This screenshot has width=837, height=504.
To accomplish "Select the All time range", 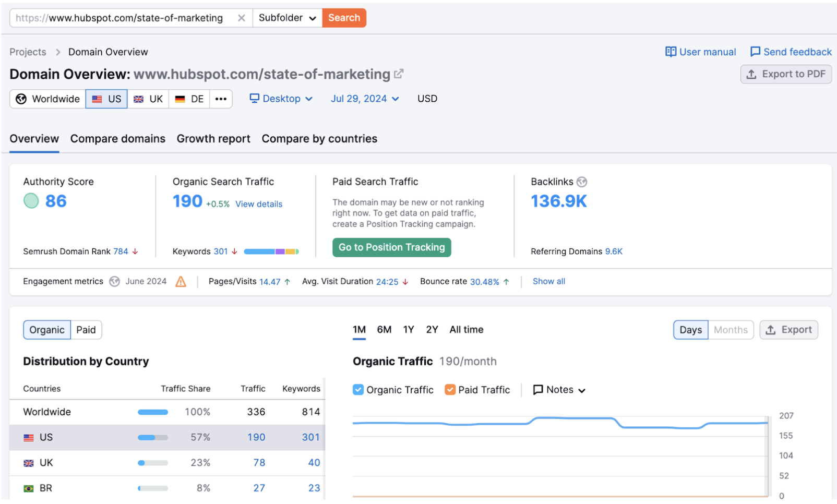I will (467, 330).
